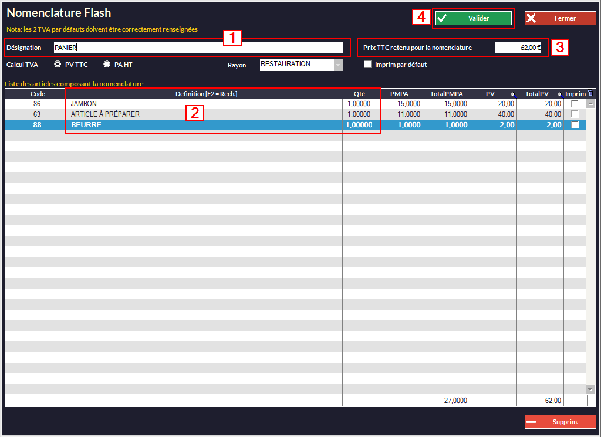601x437 pixels.
Task: Open the Rayon RESTAURATION dropdown
Action: (x=338, y=64)
